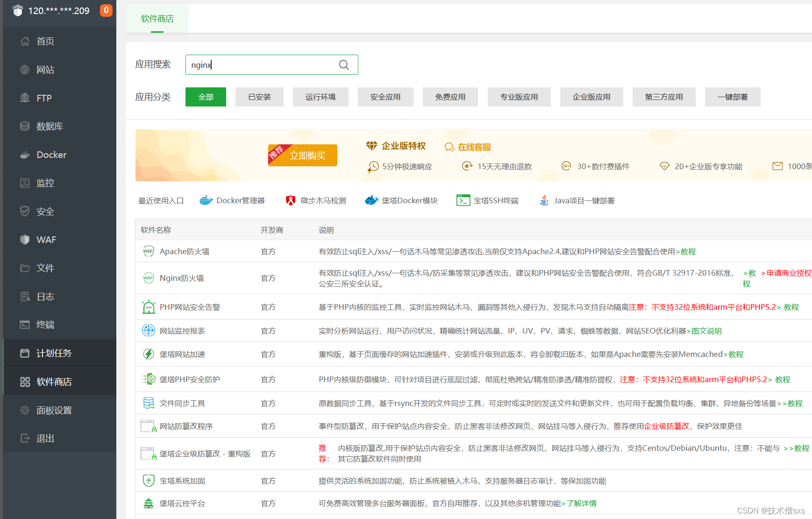Click the WAF shield icon in sidebar
Image resolution: width=812 pixels, height=519 pixels.
[x=25, y=240]
